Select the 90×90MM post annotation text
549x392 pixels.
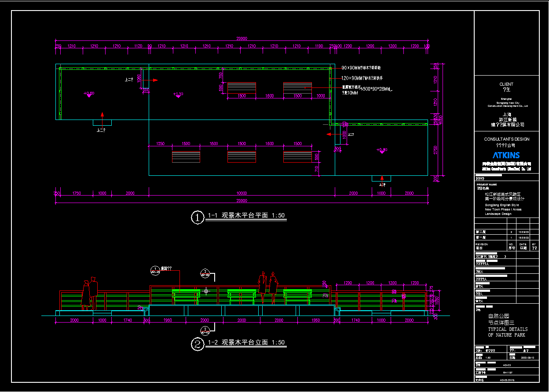pos(361,68)
